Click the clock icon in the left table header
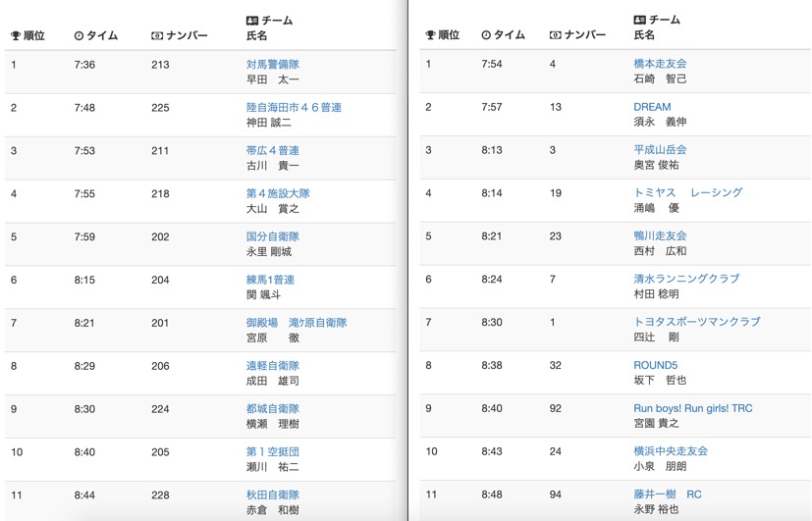The width and height of the screenshot is (812, 521). pyautogui.click(x=80, y=36)
